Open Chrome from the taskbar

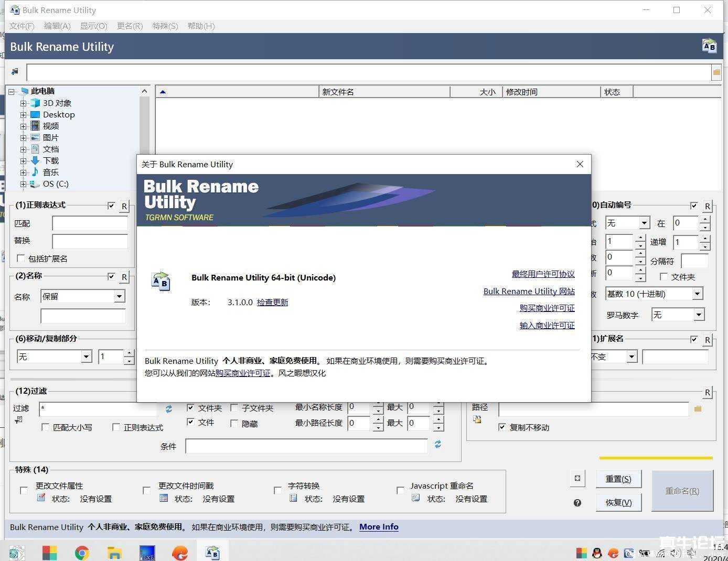coord(82,553)
